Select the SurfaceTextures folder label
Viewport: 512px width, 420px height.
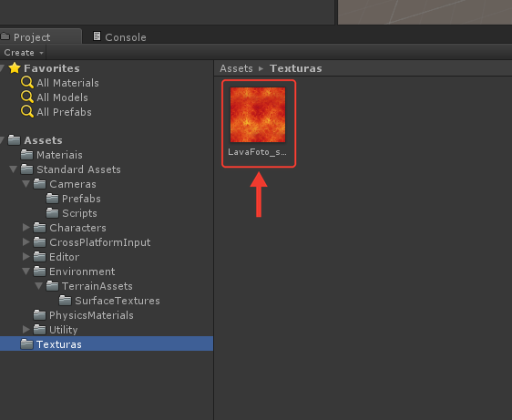pyautogui.click(x=118, y=301)
